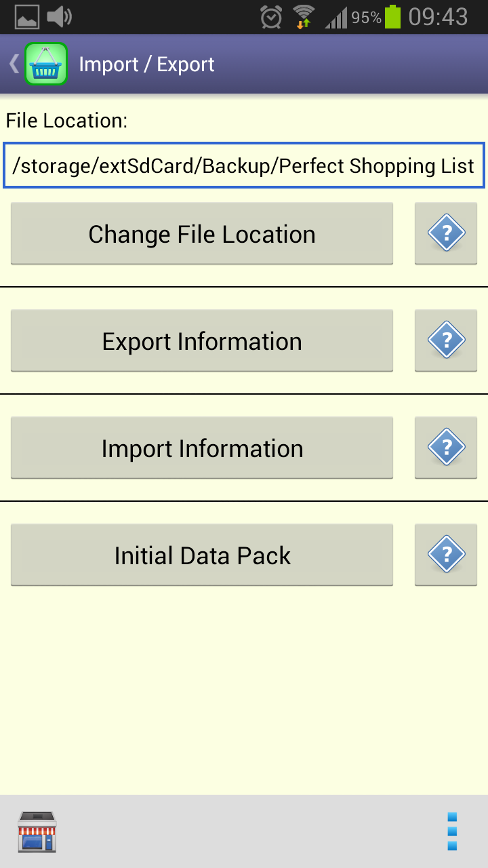
Task: Tap the alarm clock status icon
Action: (271, 17)
